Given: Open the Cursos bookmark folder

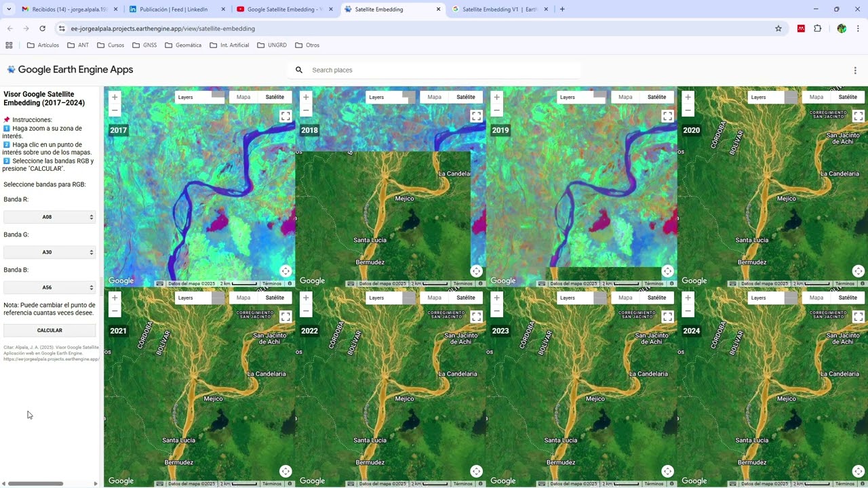Looking at the screenshot, I should click(x=111, y=45).
